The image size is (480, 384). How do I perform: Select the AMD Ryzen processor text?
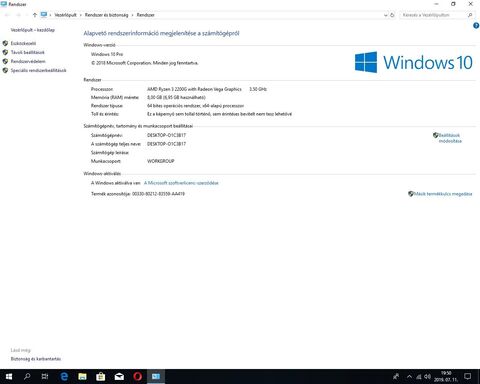pyautogui.click(x=194, y=89)
